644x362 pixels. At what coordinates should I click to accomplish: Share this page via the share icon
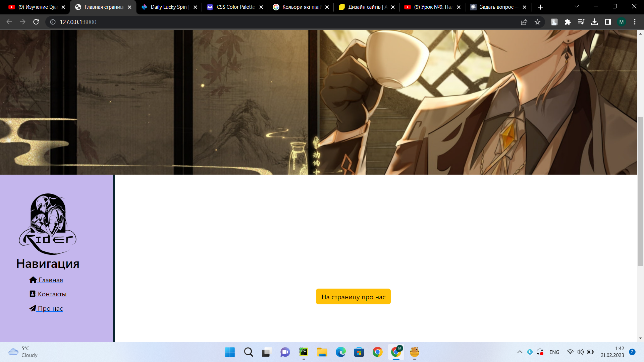524,22
